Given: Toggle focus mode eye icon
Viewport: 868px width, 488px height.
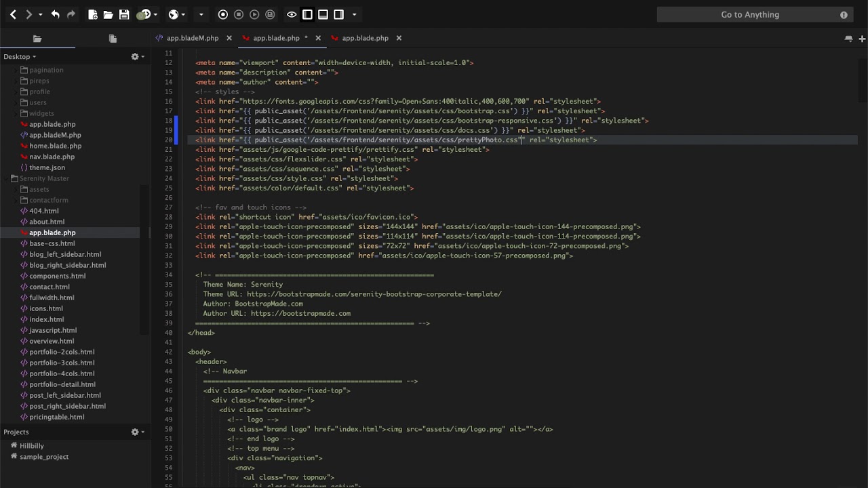Looking at the screenshot, I should pyautogui.click(x=292, y=14).
